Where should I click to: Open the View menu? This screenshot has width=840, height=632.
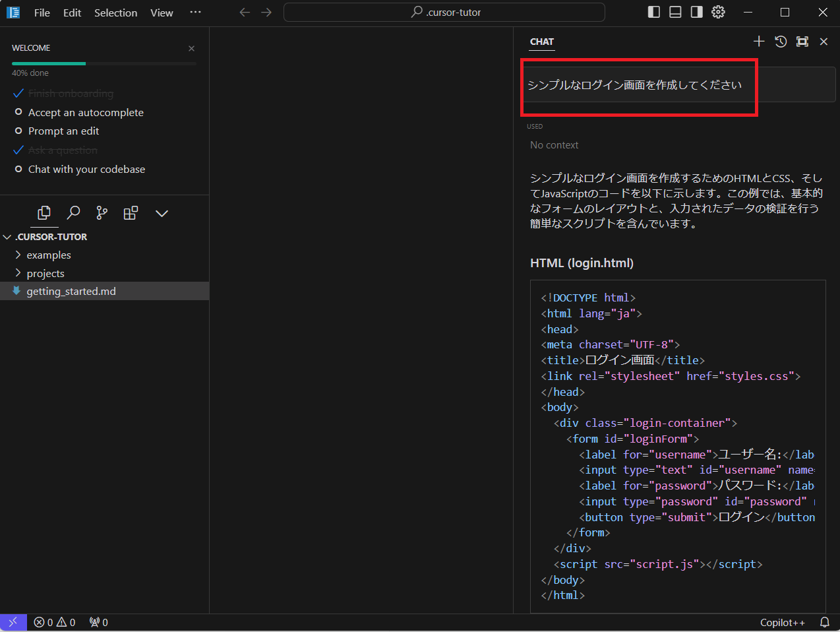click(162, 13)
